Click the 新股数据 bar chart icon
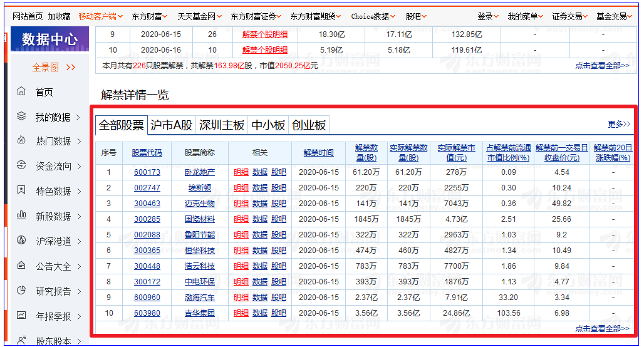Image resolution: width=644 pixels, height=347 pixels. [x=21, y=215]
